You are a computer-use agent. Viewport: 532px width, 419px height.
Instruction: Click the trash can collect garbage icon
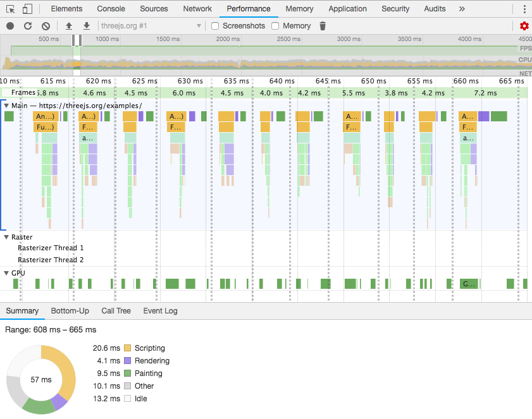[x=323, y=26]
